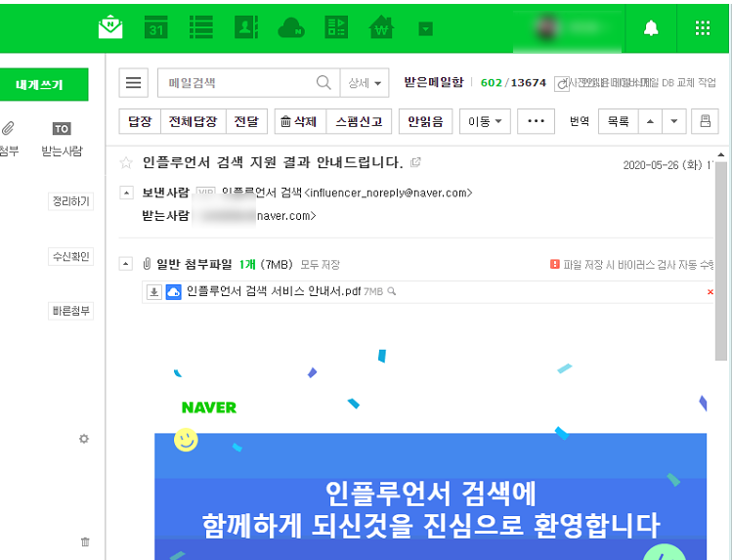Viewport: 732px width, 560px height.
Task: Return to the 목록 mail list
Action: 618,121
